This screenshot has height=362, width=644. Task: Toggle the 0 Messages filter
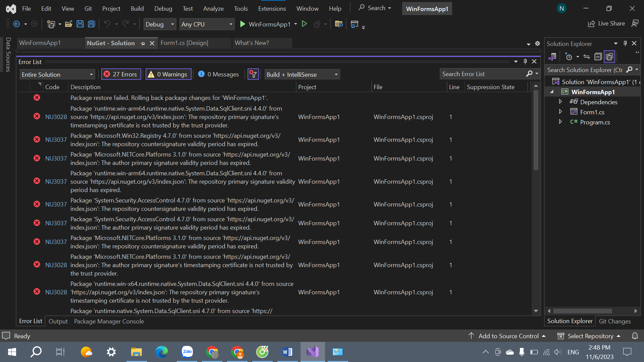[x=218, y=74]
